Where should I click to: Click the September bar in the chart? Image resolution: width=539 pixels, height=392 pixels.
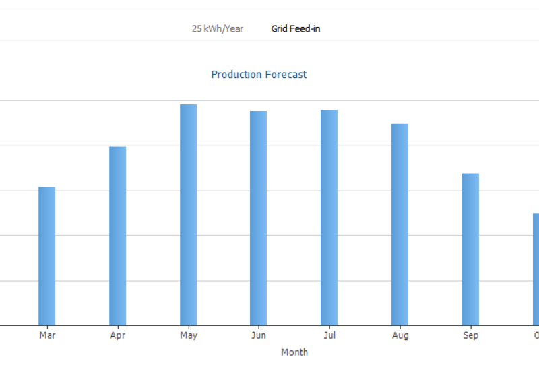tap(470, 249)
